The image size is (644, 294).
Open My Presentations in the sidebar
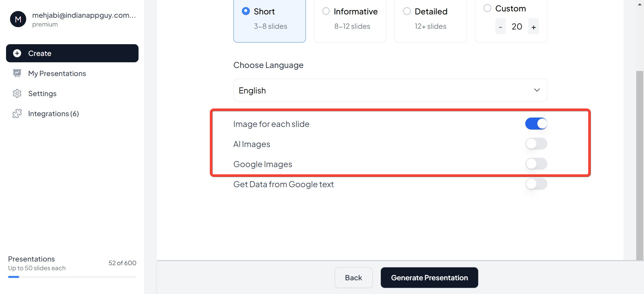57,73
